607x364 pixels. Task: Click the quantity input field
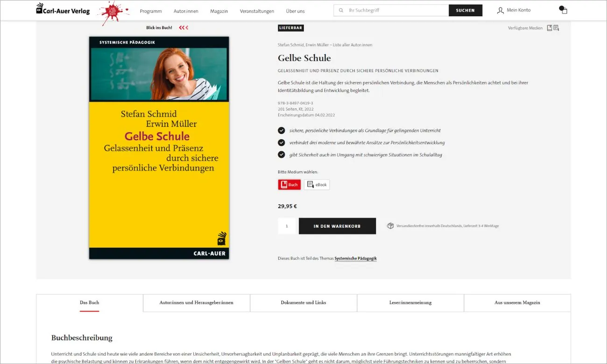[x=287, y=225]
